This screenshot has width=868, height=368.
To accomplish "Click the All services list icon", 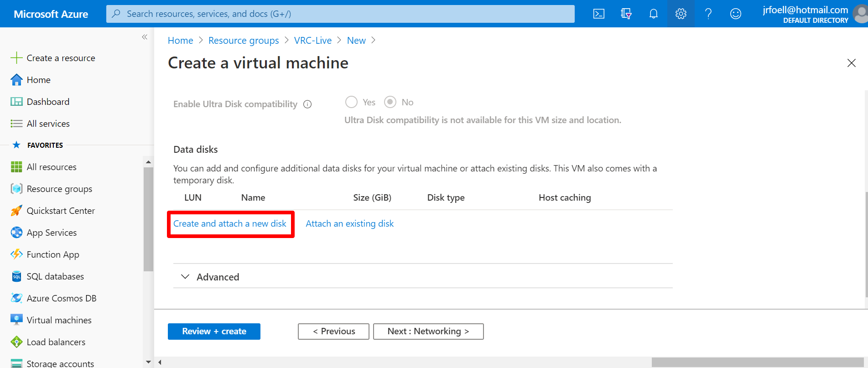I will click(16, 124).
